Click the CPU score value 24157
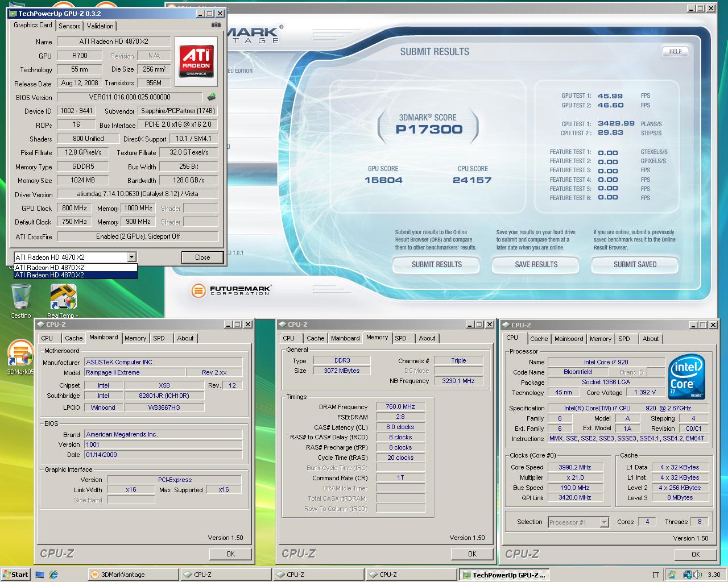This screenshot has height=582, width=728. [x=472, y=180]
